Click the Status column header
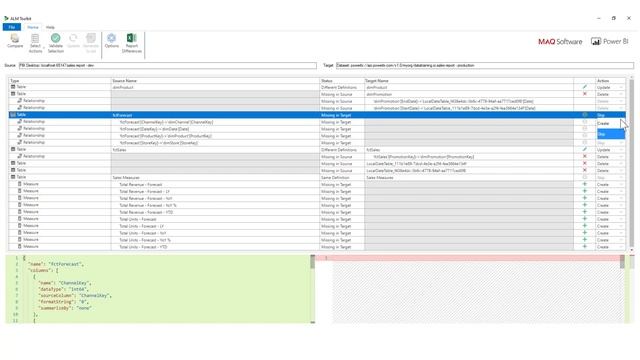The width and height of the screenshot is (640, 360). pos(342,81)
